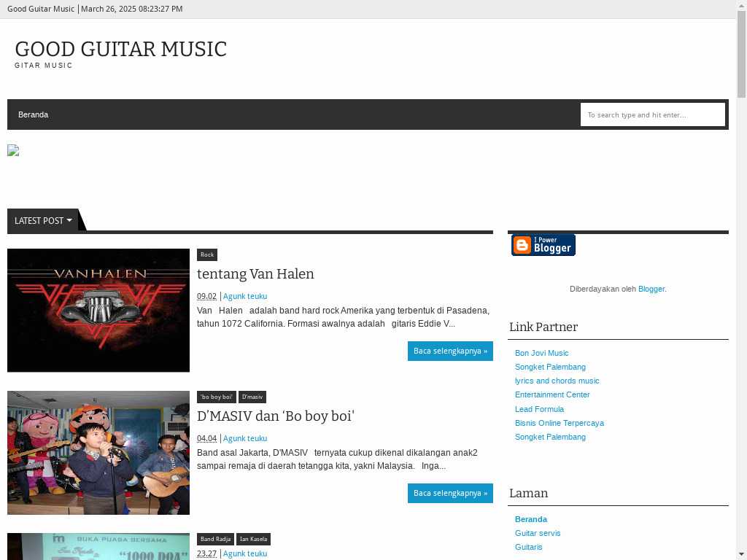The image size is (747, 560).
Task: Visit the Bon Jovi Music partner link
Action: (x=542, y=353)
